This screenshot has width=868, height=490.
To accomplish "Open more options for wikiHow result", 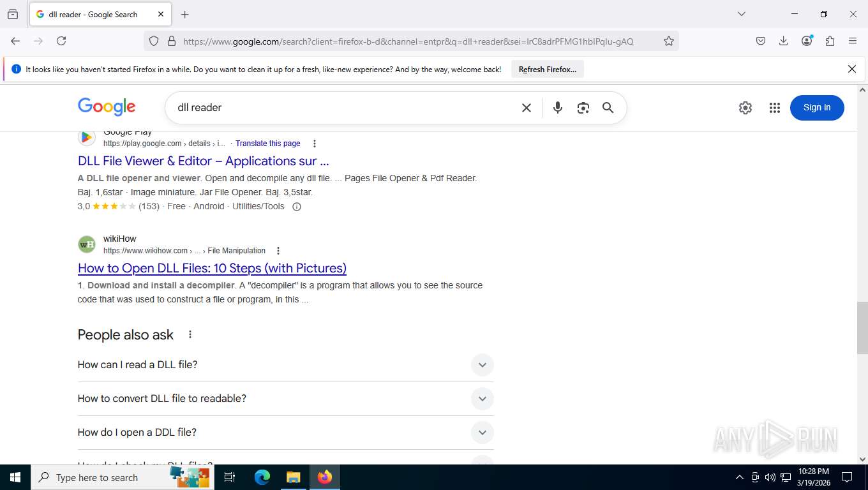I will click(278, 251).
